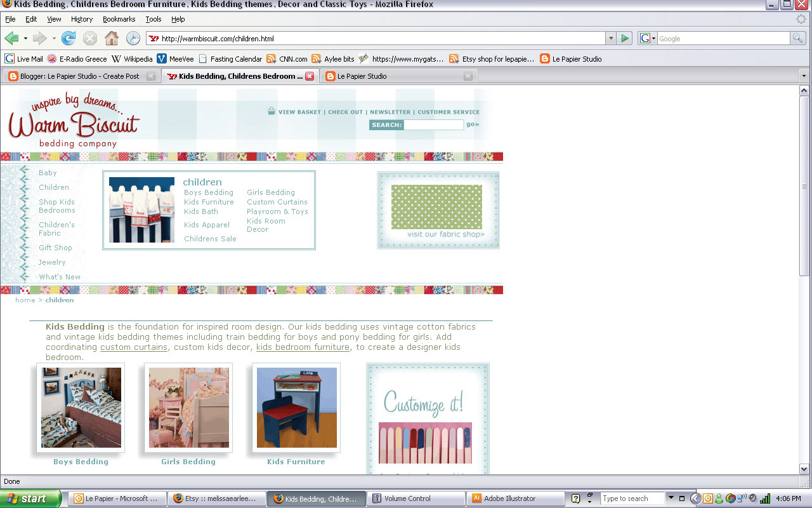This screenshot has width=812, height=508.
Task: Open the CNN.com feed bookmark
Action: (287, 59)
